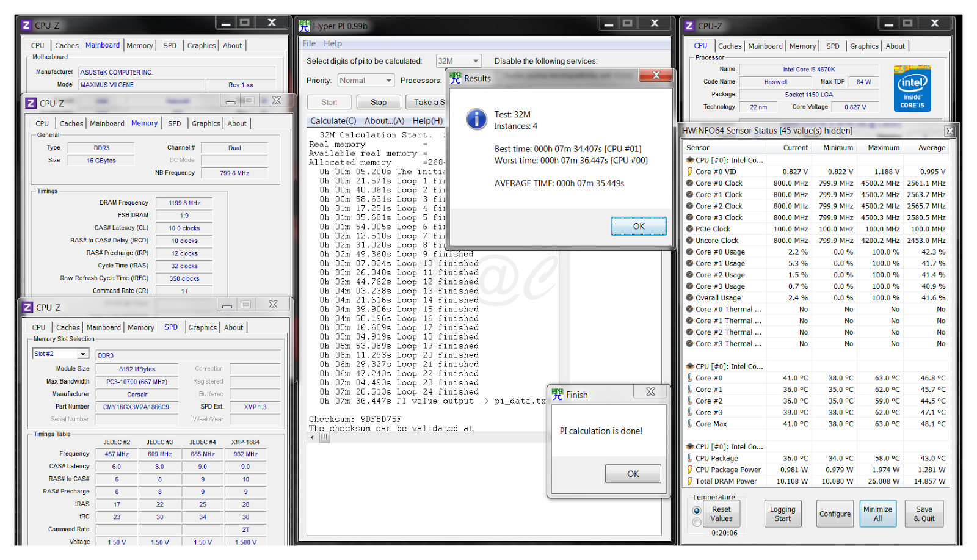Click the thermometer icon beside CPU Package temperature
The height and width of the screenshot is (560, 977).
click(x=690, y=458)
